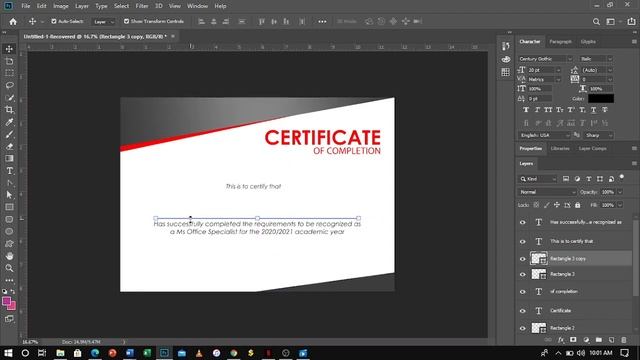The height and width of the screenshot is (360, 640).
Task: Open the font size dropdown
Action: (558, 70)
